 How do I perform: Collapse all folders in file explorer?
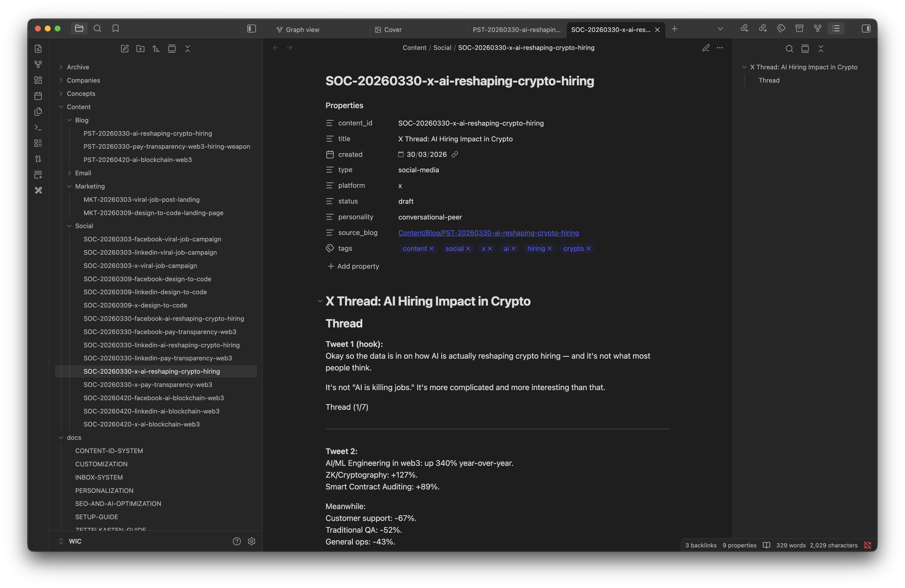tap(187, 49)
